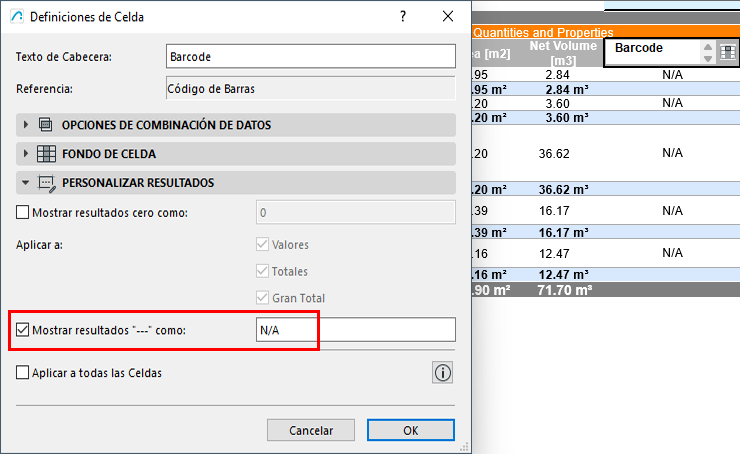Click the Barcode column header stepper arrows

(x=707, y=52)
